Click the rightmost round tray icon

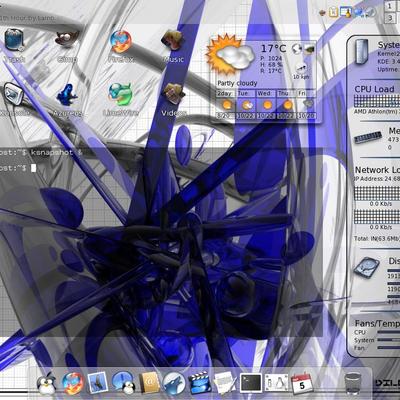(x=370, y=13)
